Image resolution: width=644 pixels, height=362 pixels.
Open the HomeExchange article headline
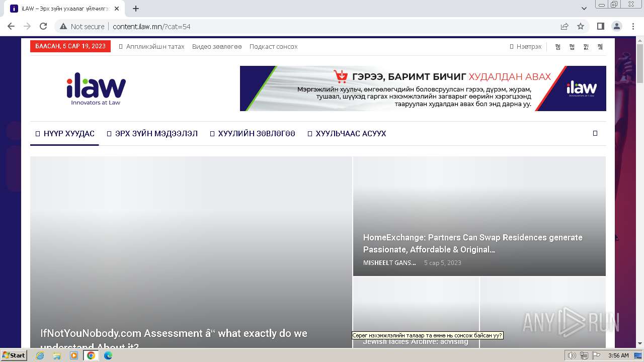(x=473, y=243)
